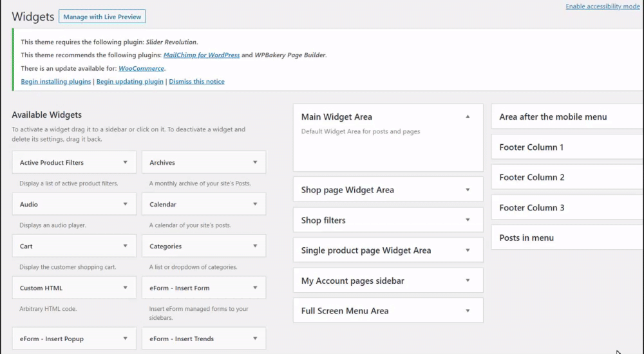Screen dimensions: 644x354
Task: Dismiss this notice link
Action: coord(196,82)
